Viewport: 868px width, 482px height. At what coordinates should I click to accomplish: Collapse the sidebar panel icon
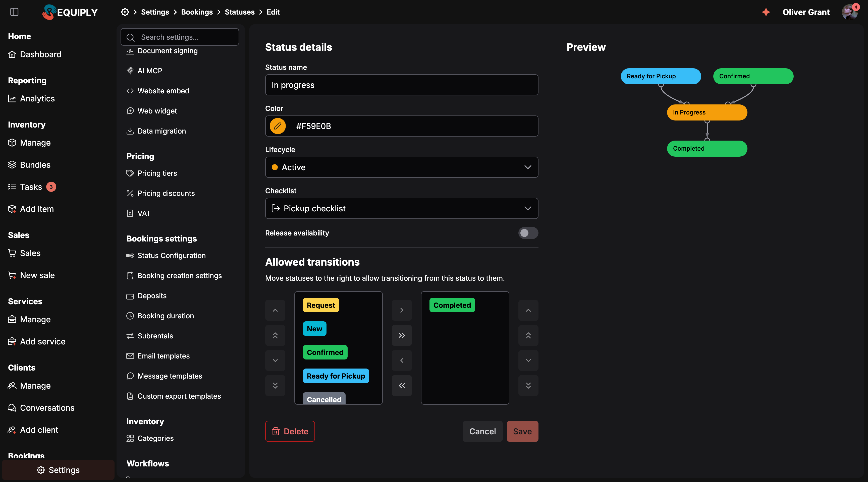(14, 12)
